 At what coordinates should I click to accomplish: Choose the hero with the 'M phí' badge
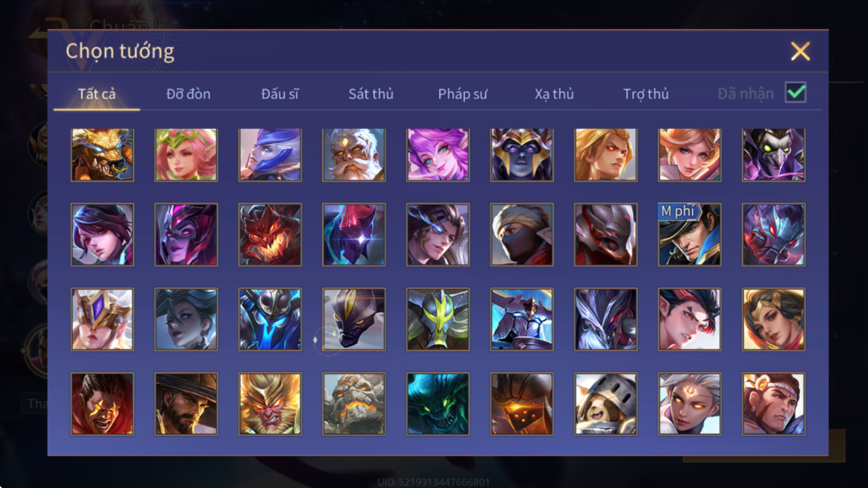(x=689, y=235)
